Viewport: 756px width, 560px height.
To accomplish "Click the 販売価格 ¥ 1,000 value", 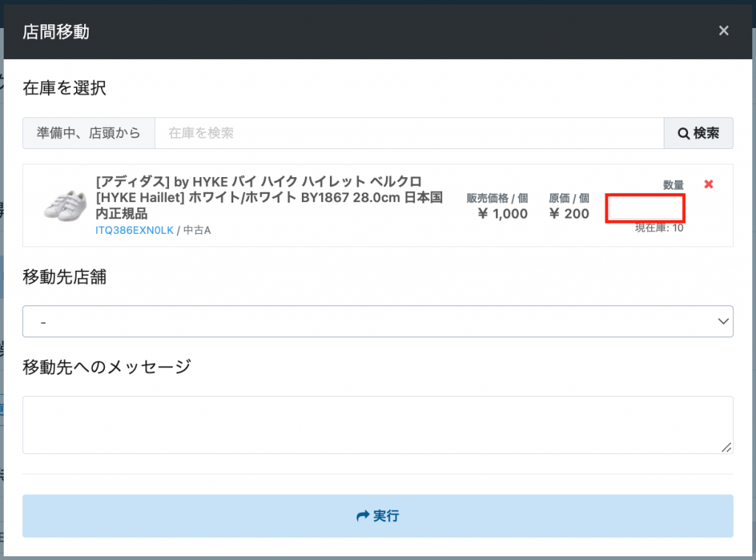I will 502,213.
